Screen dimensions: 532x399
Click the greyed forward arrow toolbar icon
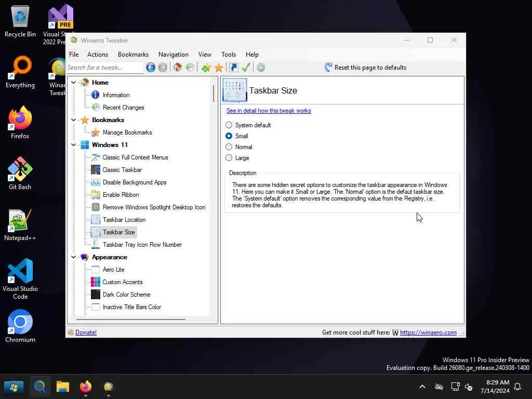click(163, 68)
